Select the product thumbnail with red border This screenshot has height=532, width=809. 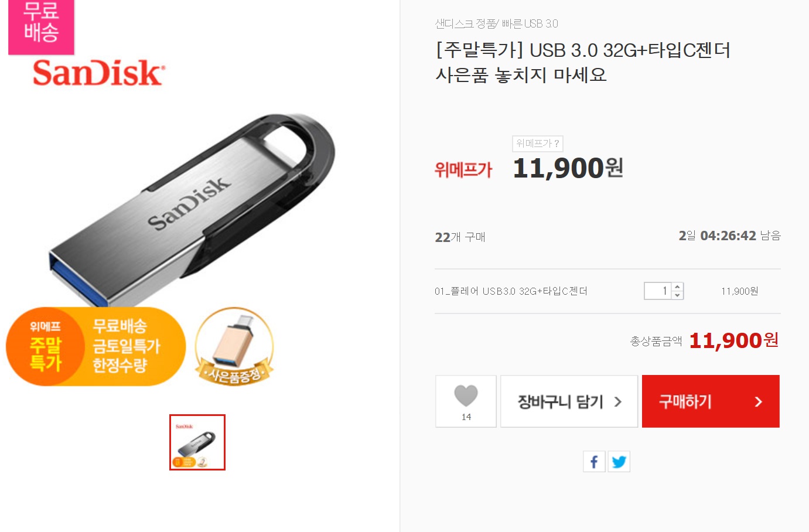pyautogui.click(x=197, y=442)
